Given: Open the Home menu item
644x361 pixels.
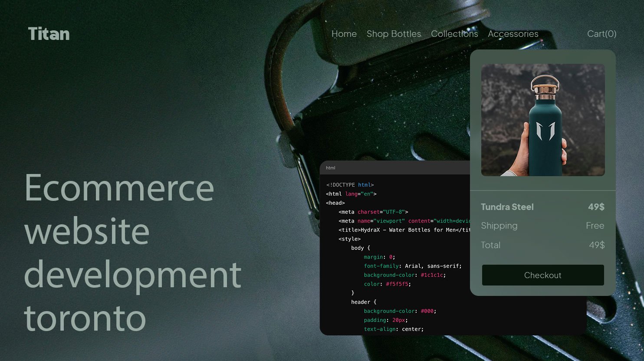Looking at the screenshot, I should pyautogui.click(x=344, y=34).
